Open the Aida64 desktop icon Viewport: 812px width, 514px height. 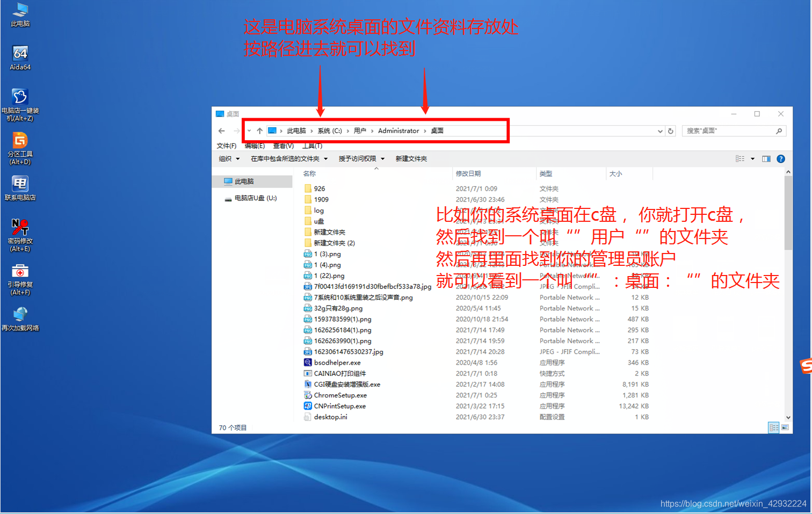tap(20, 58)
